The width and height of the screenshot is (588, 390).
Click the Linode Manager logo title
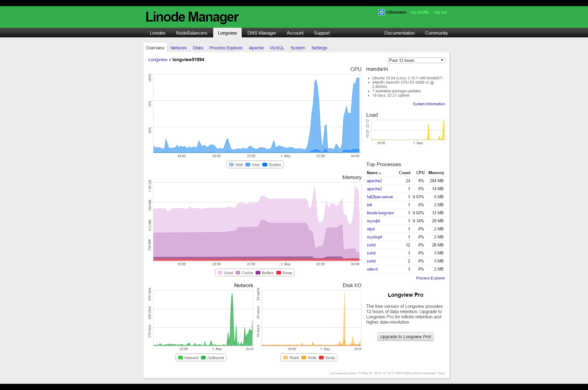click(192, 17)
